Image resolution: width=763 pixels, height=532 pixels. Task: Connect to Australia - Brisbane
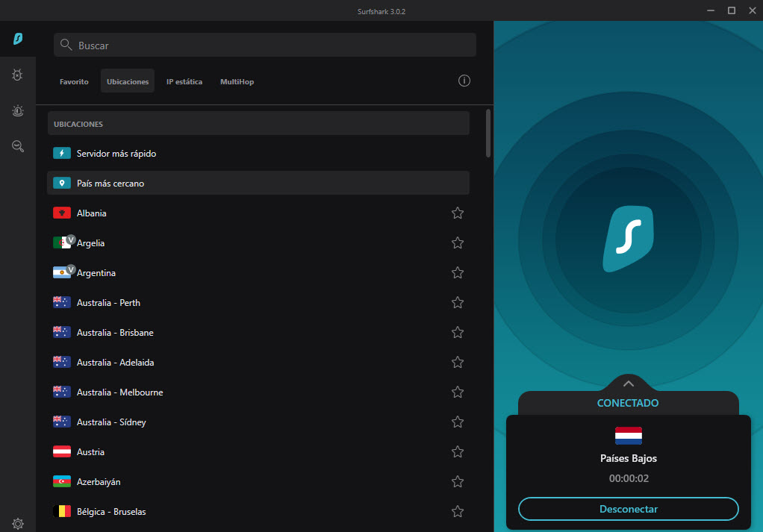(x=258, y=332)
